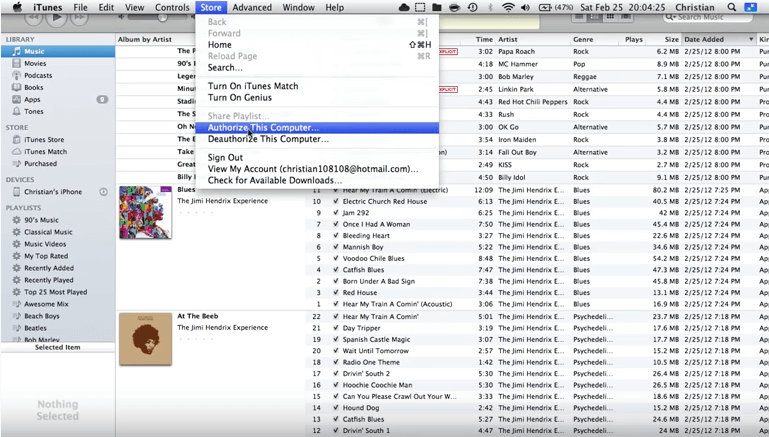Open Time Machine menu bar icon
769x437 pixels.
click(x=472, y=7)
